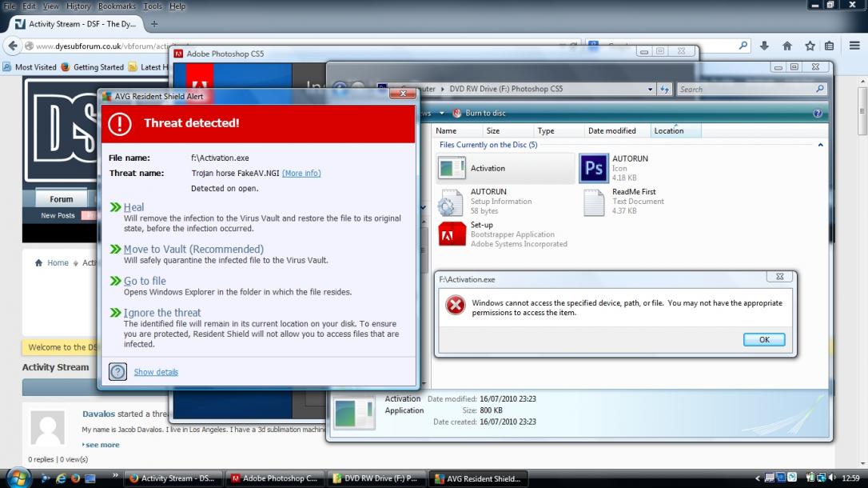Click OK in the Activation.exe error
The width and height of the screenshot is (868, 488).
pyautogui.click(x=764, y=339)
